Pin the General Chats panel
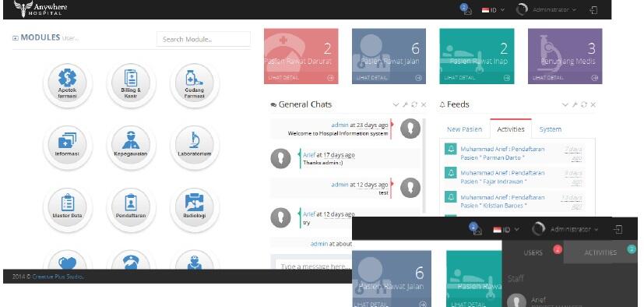This screenshot has height=307, width=644. pyautogui.click(x=405, y=104)
